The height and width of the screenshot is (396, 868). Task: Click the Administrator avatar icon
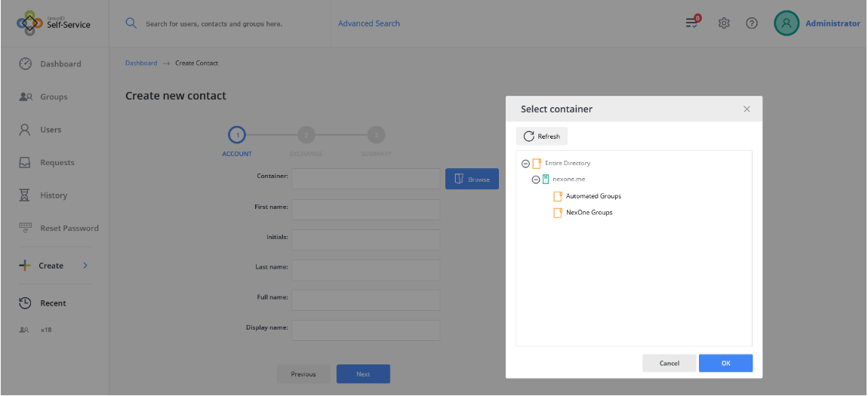(786, 23)
